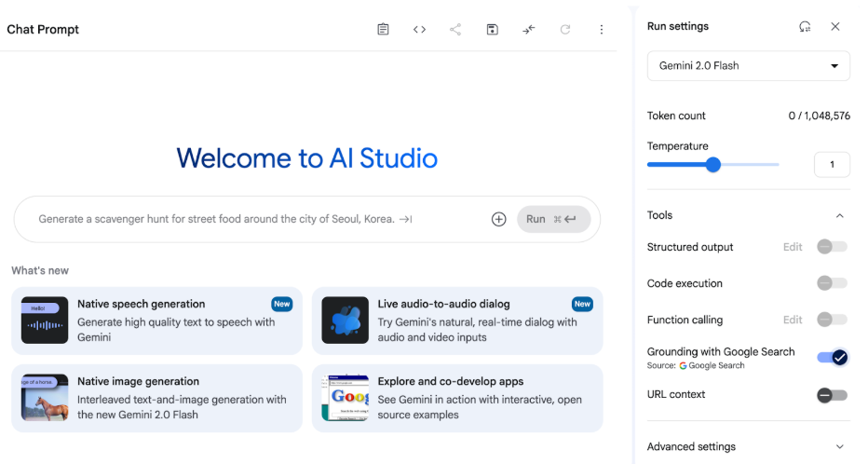Click Edit next to Structured output
The height and width of the screenshot is (464, 868).
pyautogui.click(x=793, y=247)
